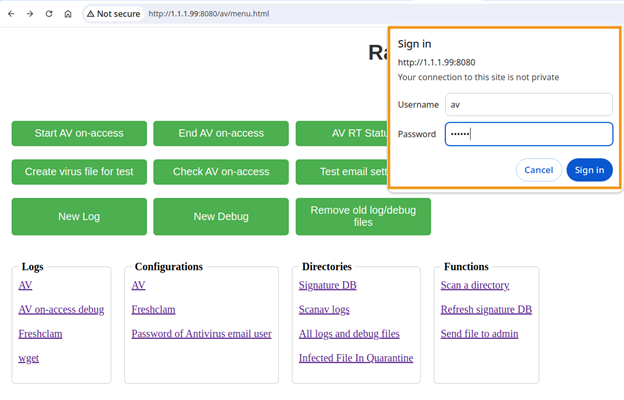Go back with the browser back arrow
Viewport: 624px width, 400px height.
click(x=11, y=14)
